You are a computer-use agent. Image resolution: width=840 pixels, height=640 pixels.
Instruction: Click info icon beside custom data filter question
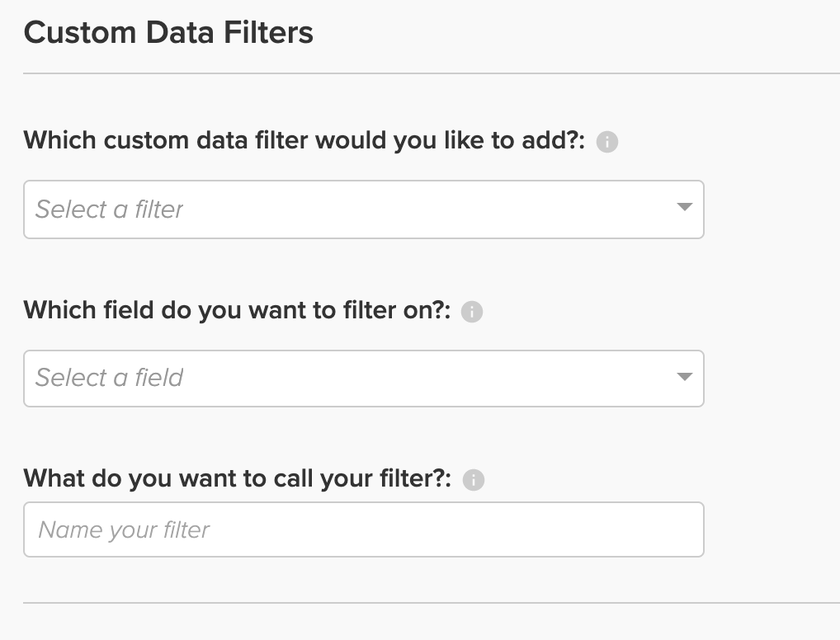click(607, 142)
